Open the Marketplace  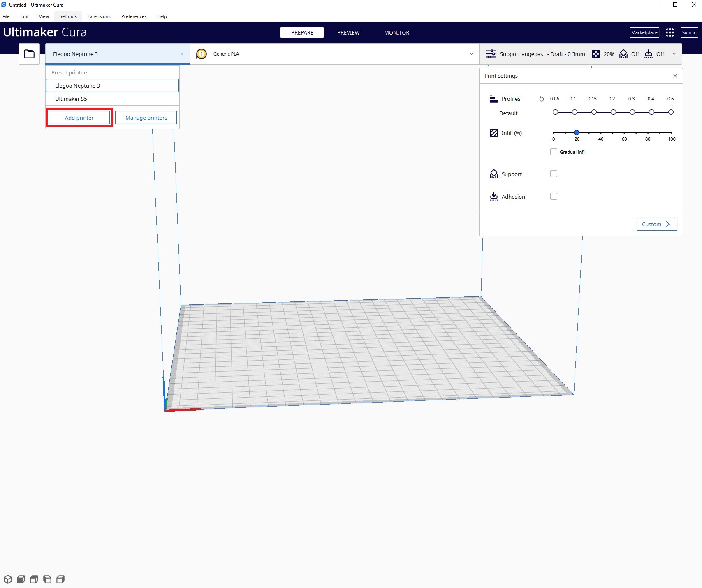tap(644, 32)
